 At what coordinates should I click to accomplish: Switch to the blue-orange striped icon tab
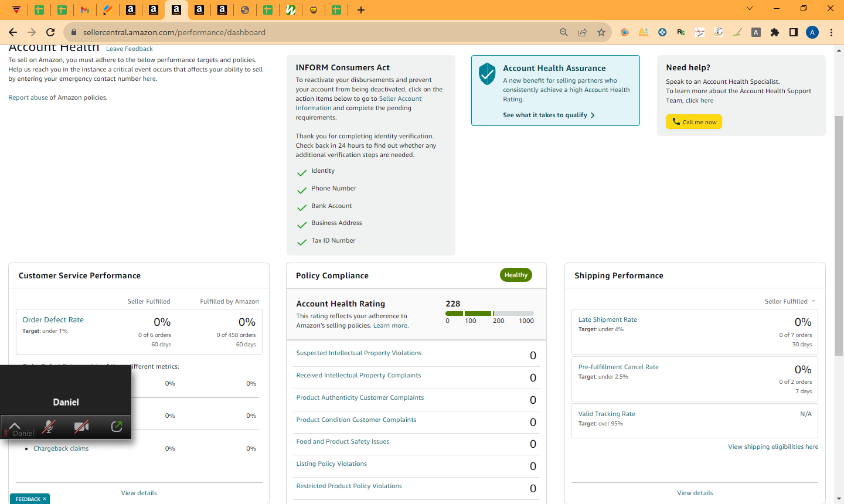(x=108, y=9)
